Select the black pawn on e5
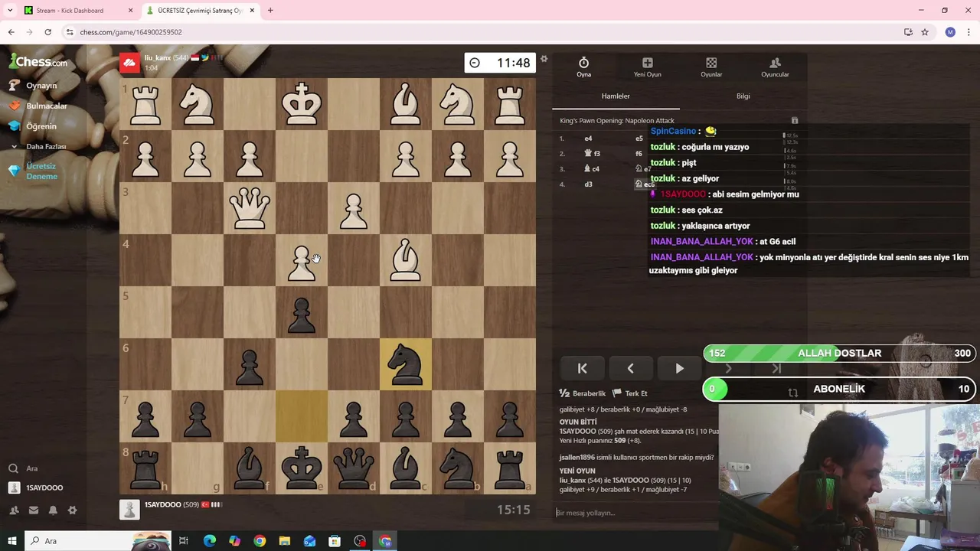The height and width of the screenshot is (551, 980). pos(302,312)
